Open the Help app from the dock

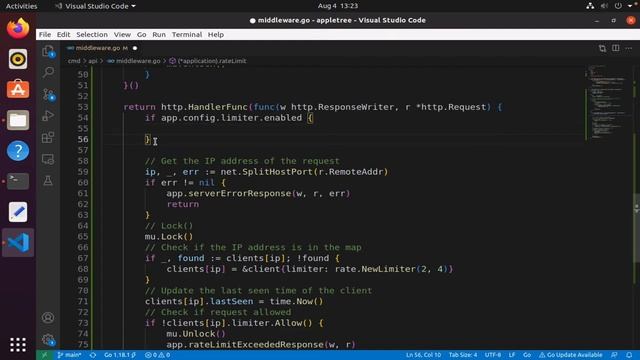(18, 151)
